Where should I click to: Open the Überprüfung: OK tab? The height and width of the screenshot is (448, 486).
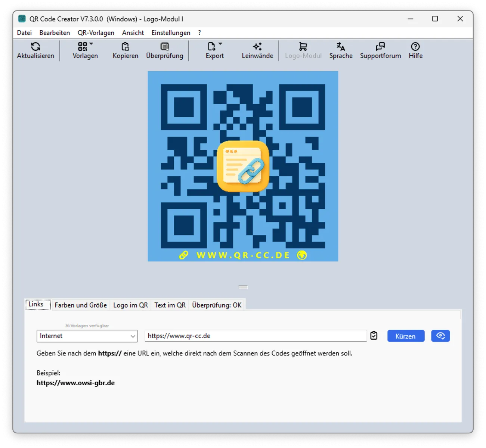pyautogui.click(x=217, y=305)
